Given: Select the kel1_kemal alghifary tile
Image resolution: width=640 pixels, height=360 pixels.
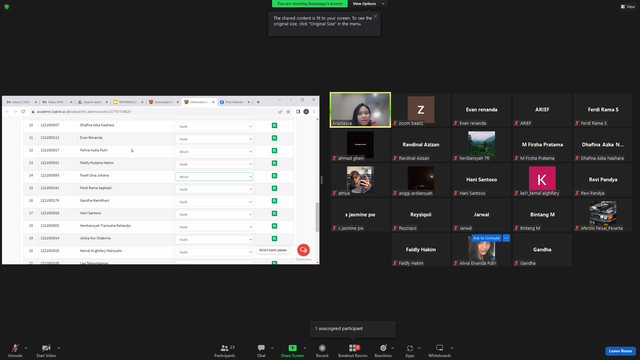Looking at the screenshot, I should click(542, 180).
